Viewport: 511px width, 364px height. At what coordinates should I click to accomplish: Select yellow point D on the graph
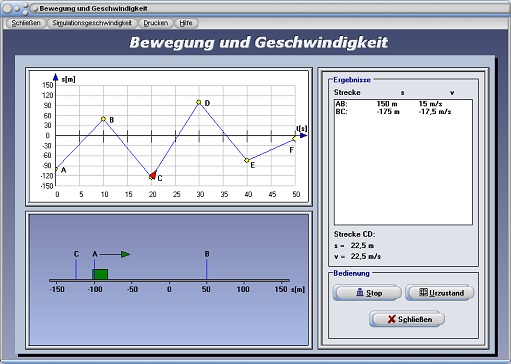(199, 102)
